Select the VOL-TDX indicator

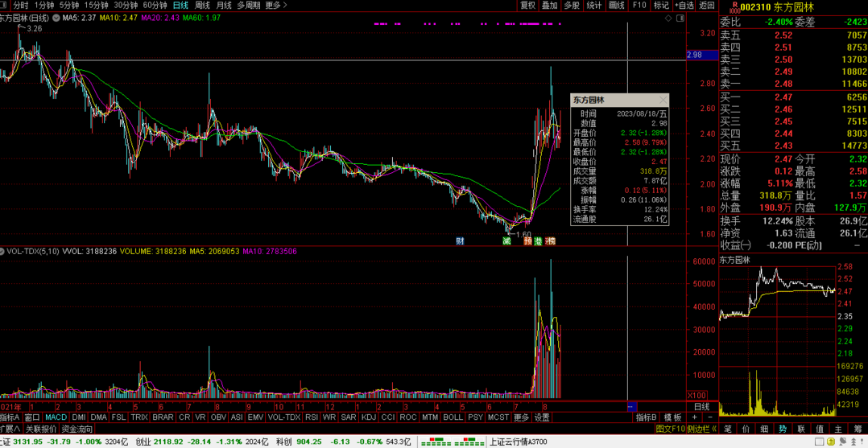(x=284, y=417)
